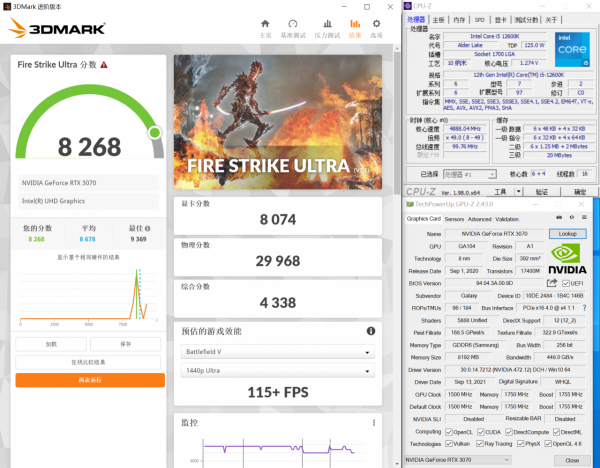
Task: Click the GPU-Z Name field NVIDIA GeForce RTX 3070
Action: pos(494,234)
